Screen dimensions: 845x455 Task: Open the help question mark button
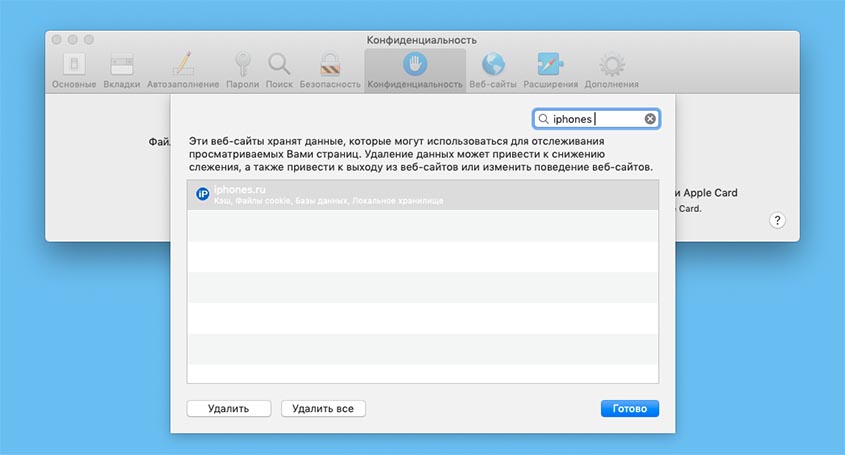(777, 220)
